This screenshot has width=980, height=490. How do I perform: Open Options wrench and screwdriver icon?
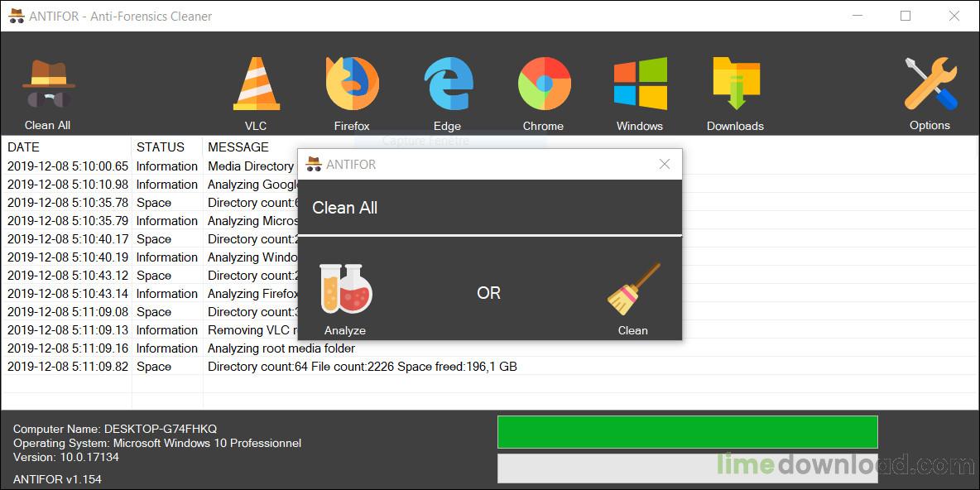pyautogui.click(x=930, y=86)
